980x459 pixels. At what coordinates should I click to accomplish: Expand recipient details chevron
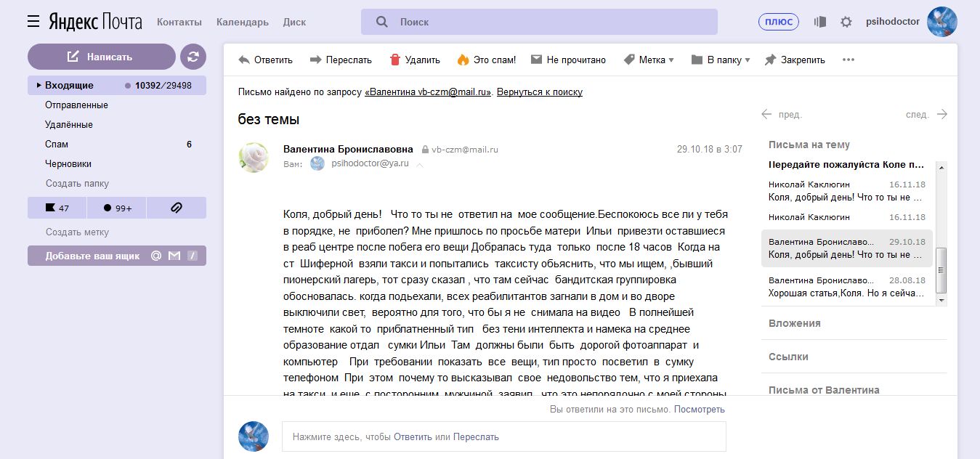click(420, 165)
